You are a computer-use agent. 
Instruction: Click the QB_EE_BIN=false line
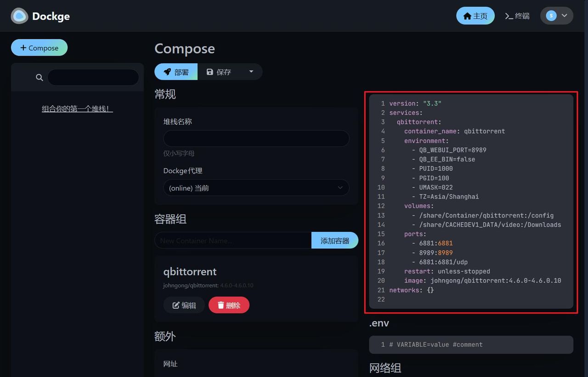click(447, 159)
